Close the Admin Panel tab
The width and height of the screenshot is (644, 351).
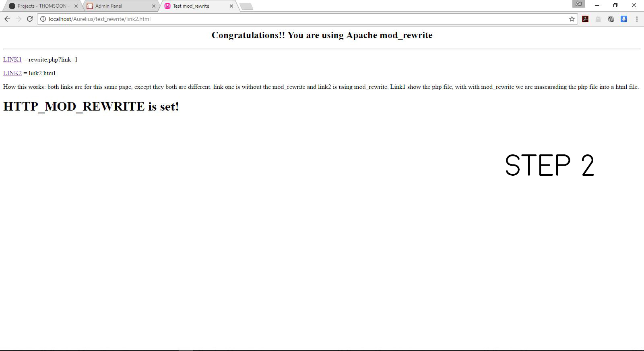click(x=153, y=6)
